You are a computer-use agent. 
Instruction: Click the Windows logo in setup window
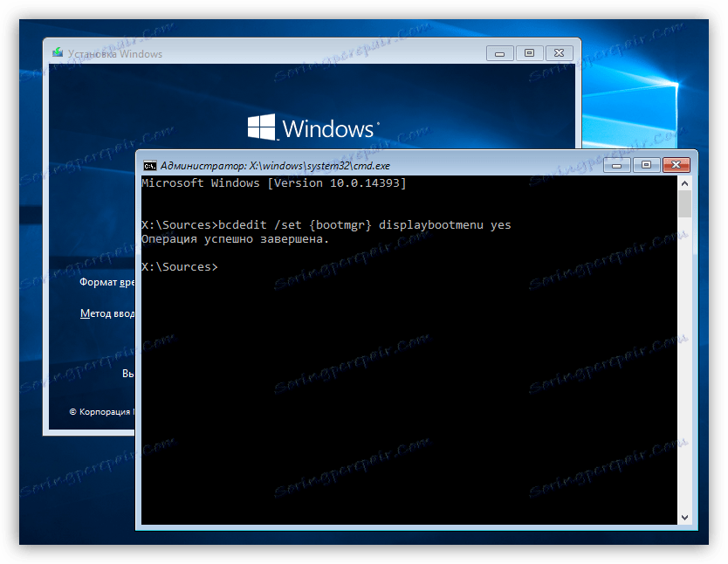(313, 127)
